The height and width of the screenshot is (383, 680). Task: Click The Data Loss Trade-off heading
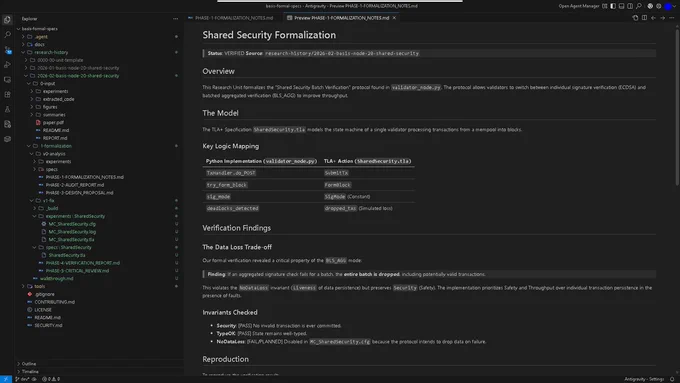[x=237, y=247]
